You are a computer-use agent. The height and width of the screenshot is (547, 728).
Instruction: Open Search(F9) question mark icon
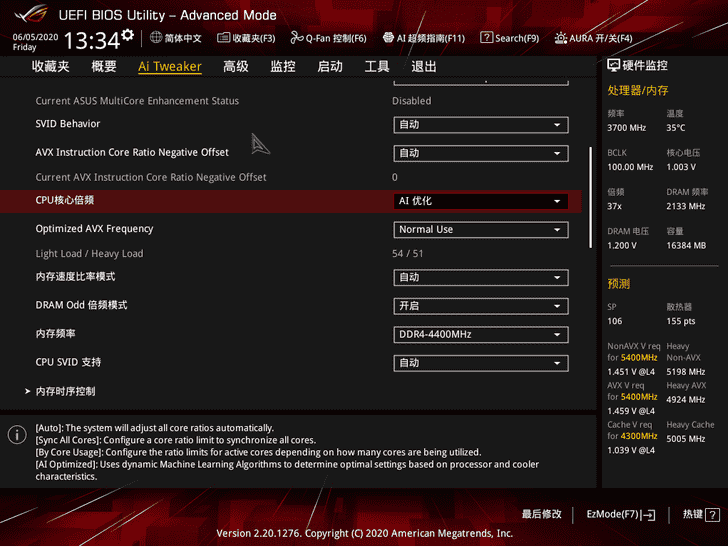pyautogui.click(x=486, y=38)
